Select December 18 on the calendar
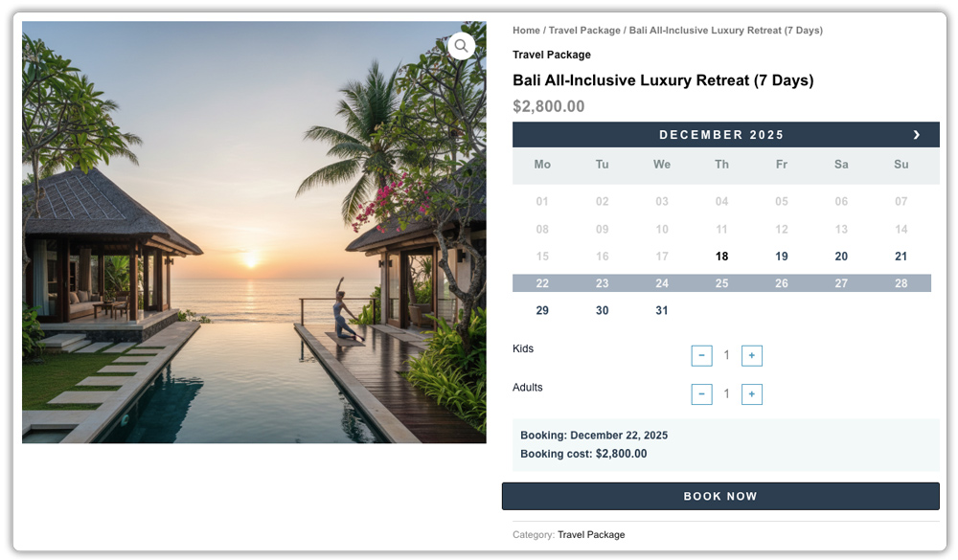The height and width of the screenshot is (560, 958). [721, 256]
